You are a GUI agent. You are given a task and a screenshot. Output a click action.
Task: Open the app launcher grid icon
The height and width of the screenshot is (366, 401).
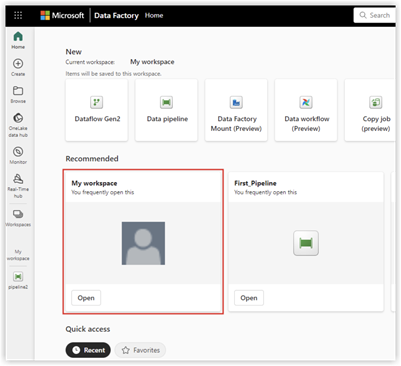[x=18, y=15]
